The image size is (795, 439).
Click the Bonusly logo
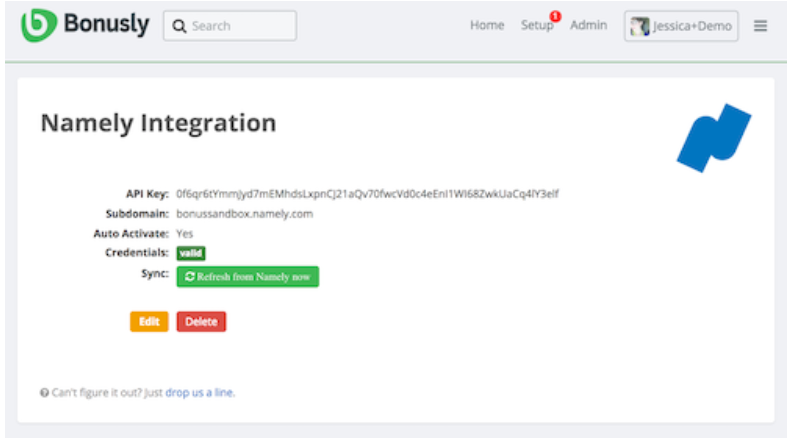pos(85,25)
